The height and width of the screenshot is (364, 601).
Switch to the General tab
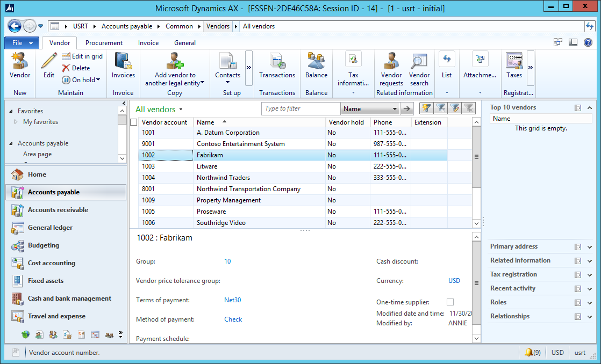(184, 43)
